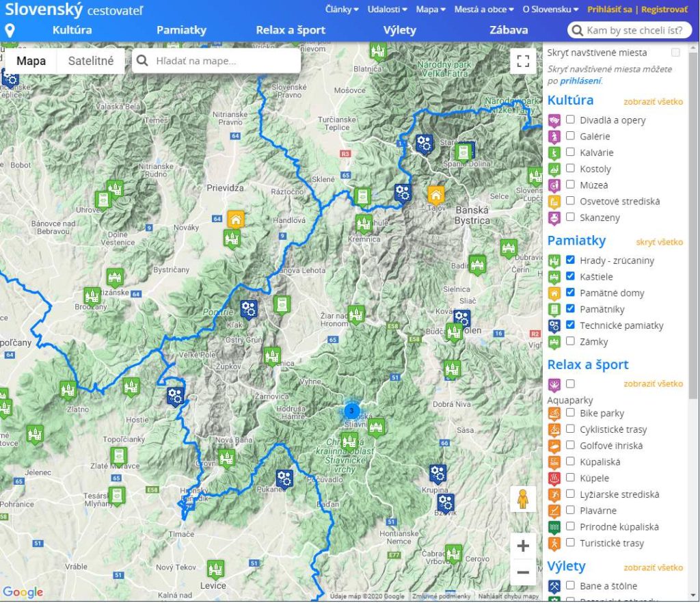This screenshot has height=603, width=700.
Task: Click the Registrovať link
Action: [664, 10]
